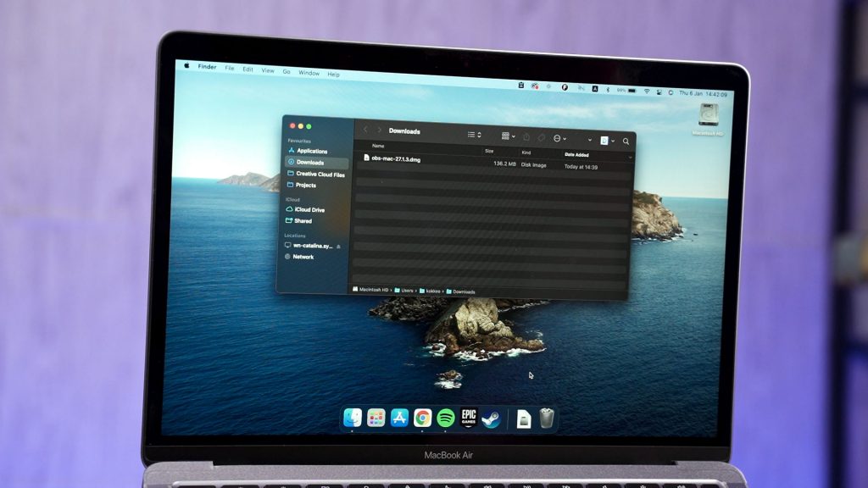Click the keyboard input source A icon
This screenshot has height=488, width=868.
pos(594,88)
